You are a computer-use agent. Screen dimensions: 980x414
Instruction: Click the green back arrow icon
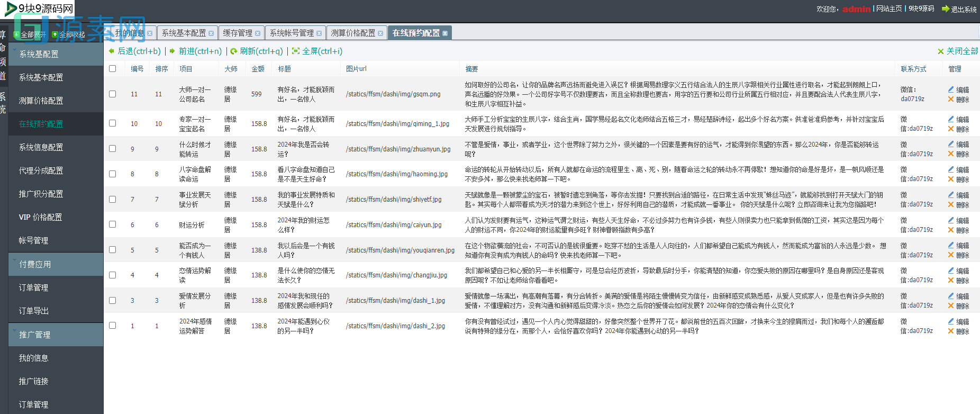[x=112, y=51]
